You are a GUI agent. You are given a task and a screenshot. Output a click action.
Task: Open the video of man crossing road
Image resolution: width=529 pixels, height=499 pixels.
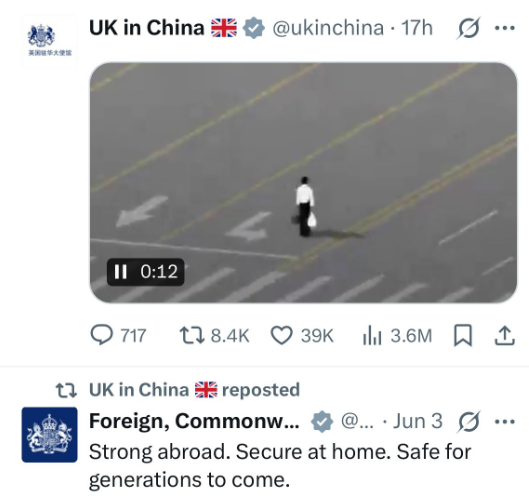[x=303, y=183]
